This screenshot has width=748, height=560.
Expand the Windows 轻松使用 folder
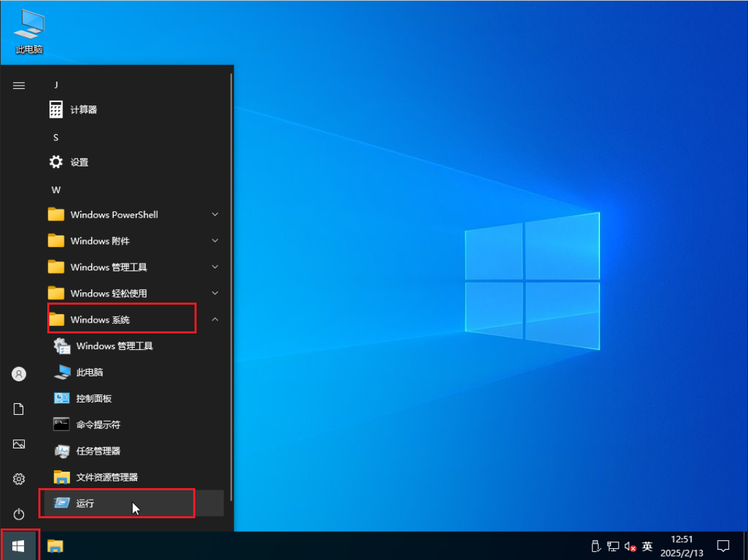point(108,293)
